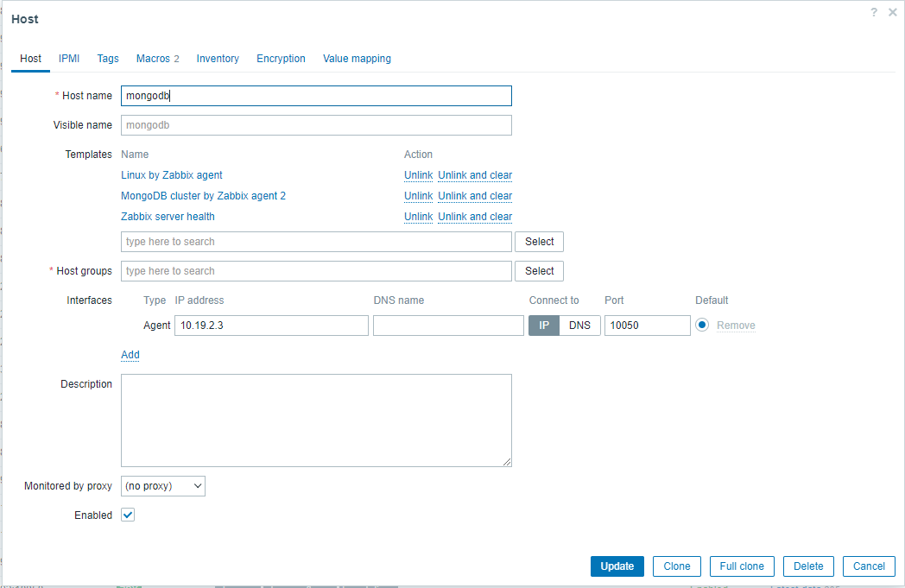The width and height of the screenshot is (905, 588).
Task: Close the Host dialog with X
Action: 892,12
